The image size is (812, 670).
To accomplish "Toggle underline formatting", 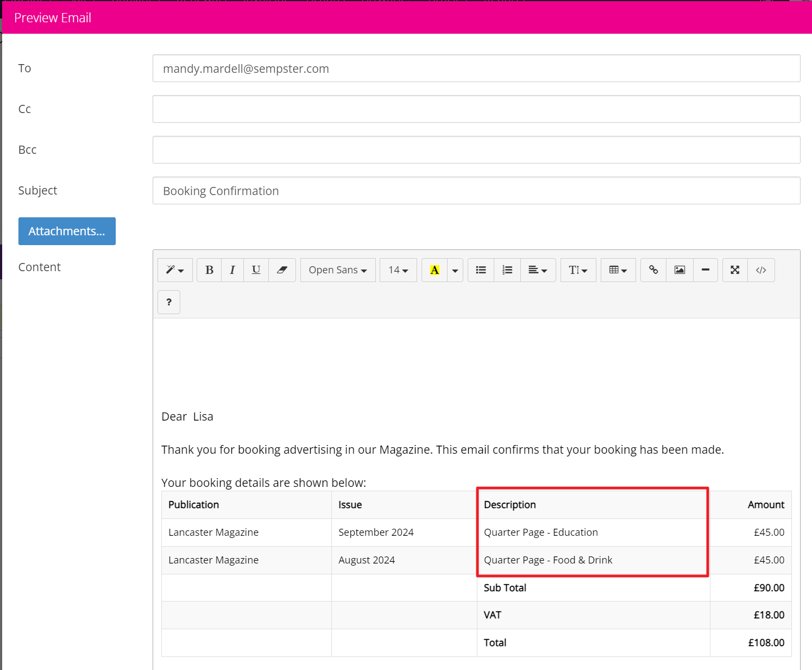I will pos(256,270).
